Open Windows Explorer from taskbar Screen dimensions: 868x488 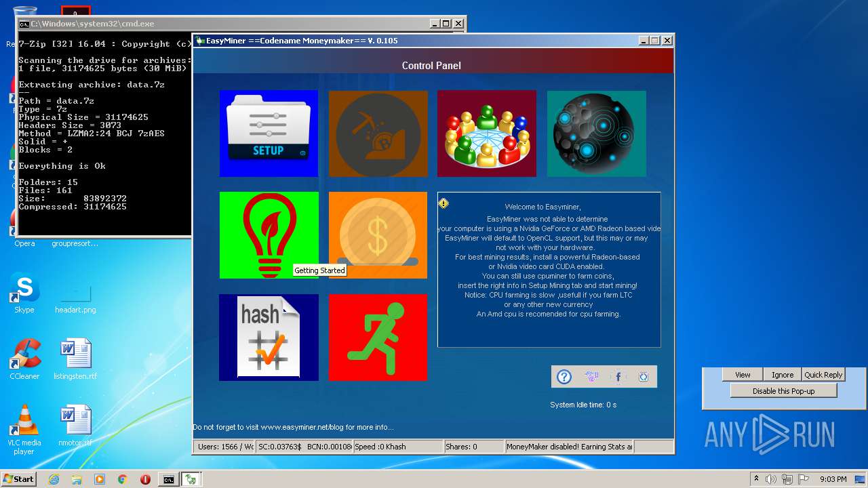pos(77,479)
